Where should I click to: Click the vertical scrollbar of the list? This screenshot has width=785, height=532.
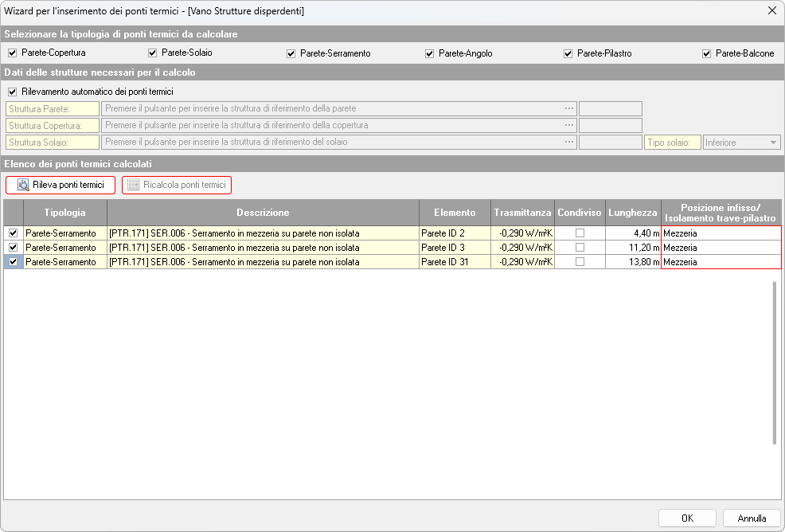774,362
